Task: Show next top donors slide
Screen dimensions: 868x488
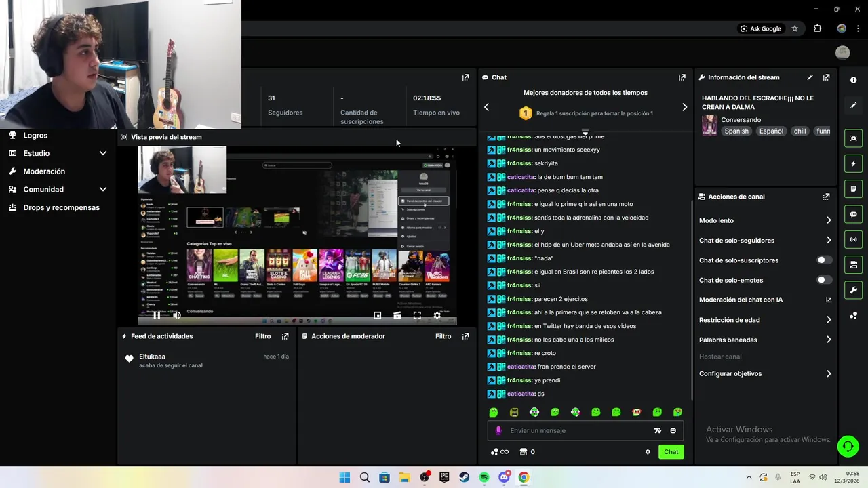Action: 684,107
